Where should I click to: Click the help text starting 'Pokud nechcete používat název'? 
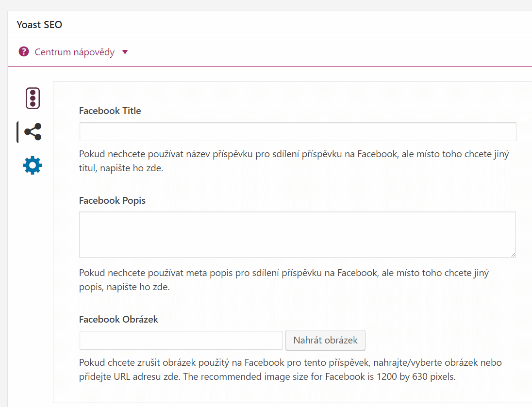(x=294, y=161)
